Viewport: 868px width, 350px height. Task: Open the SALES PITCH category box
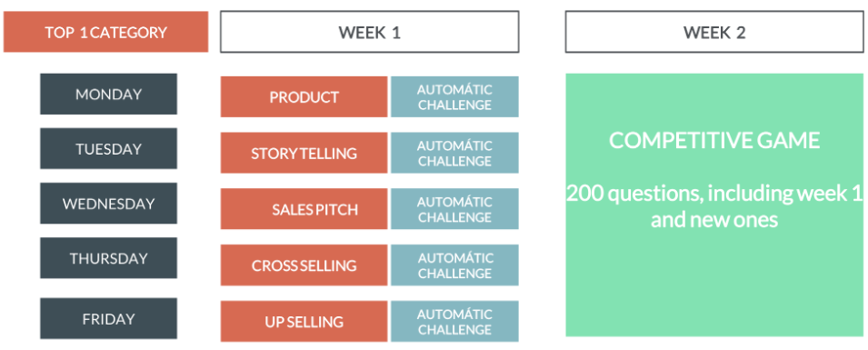[x=304, y=209]
